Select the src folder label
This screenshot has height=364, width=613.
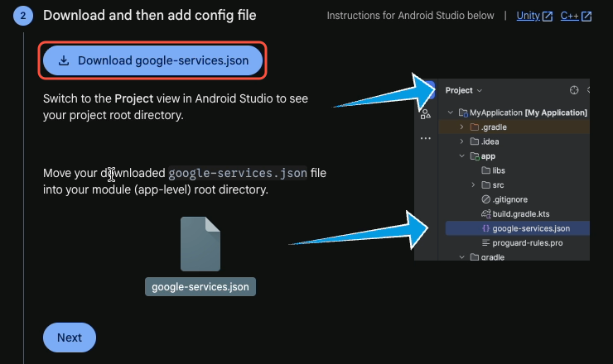tap(498, 184)
